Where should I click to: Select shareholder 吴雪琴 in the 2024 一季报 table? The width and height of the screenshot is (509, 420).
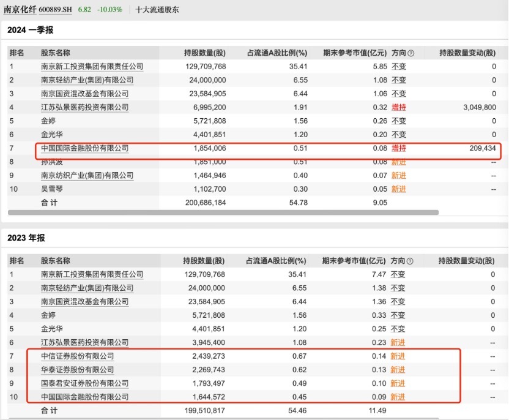[x=51, y=189]
